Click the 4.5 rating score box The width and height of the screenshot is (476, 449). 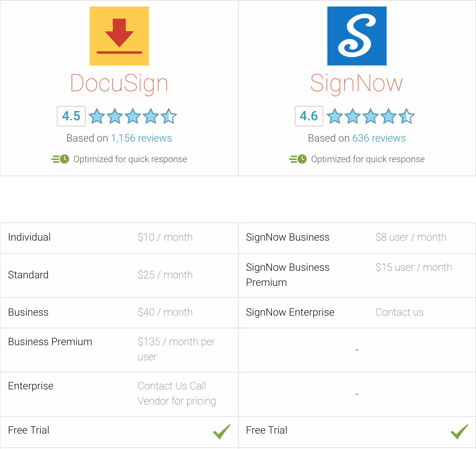pos(71,116)
